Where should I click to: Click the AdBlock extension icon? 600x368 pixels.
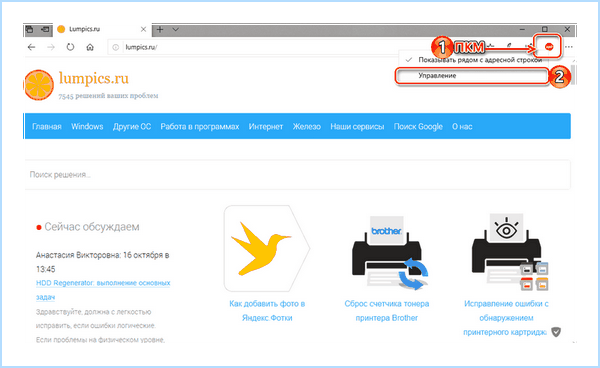point(549,47)
